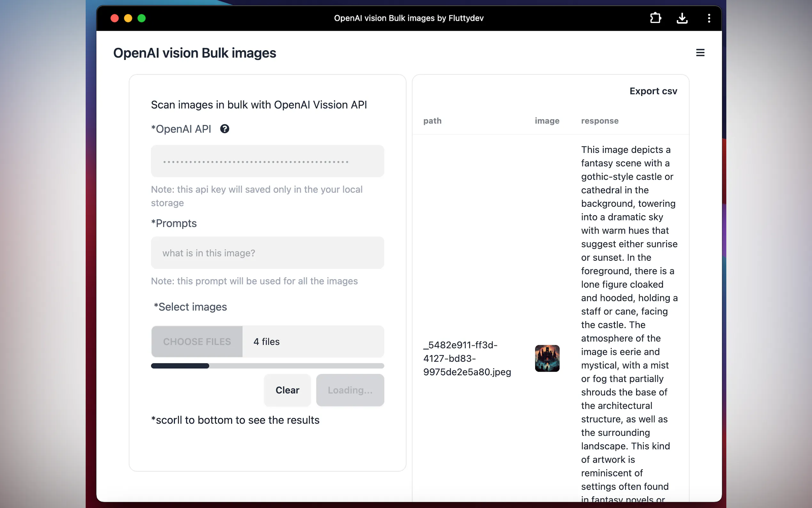Click the Loading... button
812x508 pixels.
(x=350, y=390)
